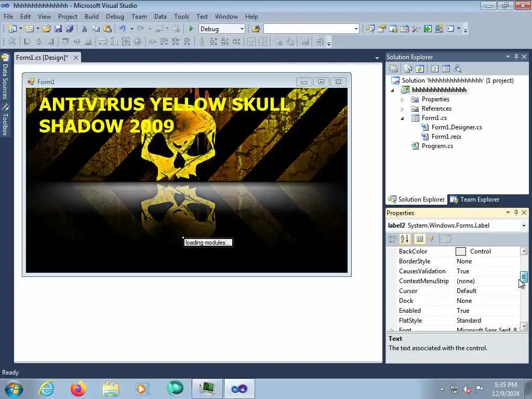Screen dimensions: 532x399
Task: Click View Code icon in Solution Explorer
Action: 435,69
